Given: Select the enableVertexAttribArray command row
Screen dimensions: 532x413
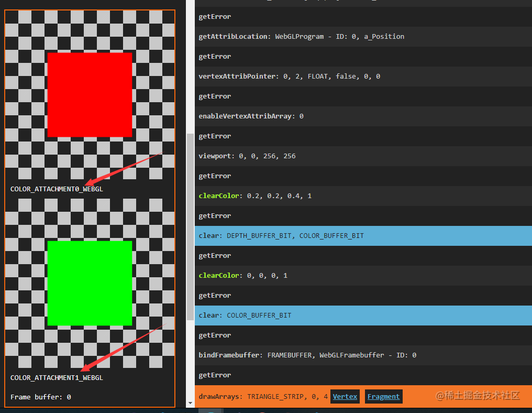Looking at the screenshot, I should click(363, 116).
